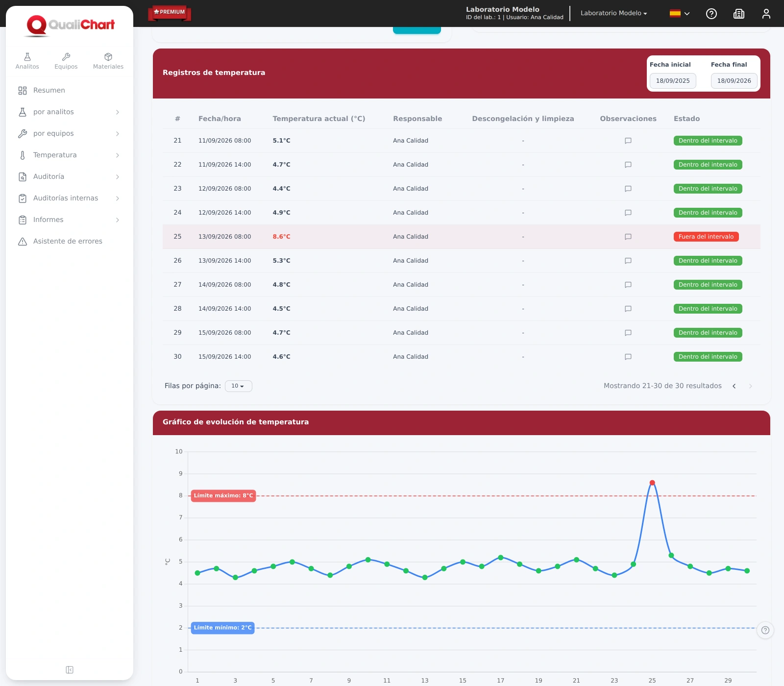Click the PREMIUM badge

point(170,13)
